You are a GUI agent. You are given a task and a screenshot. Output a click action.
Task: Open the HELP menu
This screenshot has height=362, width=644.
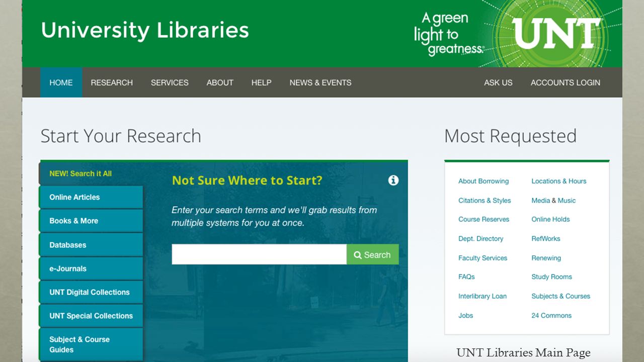click(x=261, y=82)
